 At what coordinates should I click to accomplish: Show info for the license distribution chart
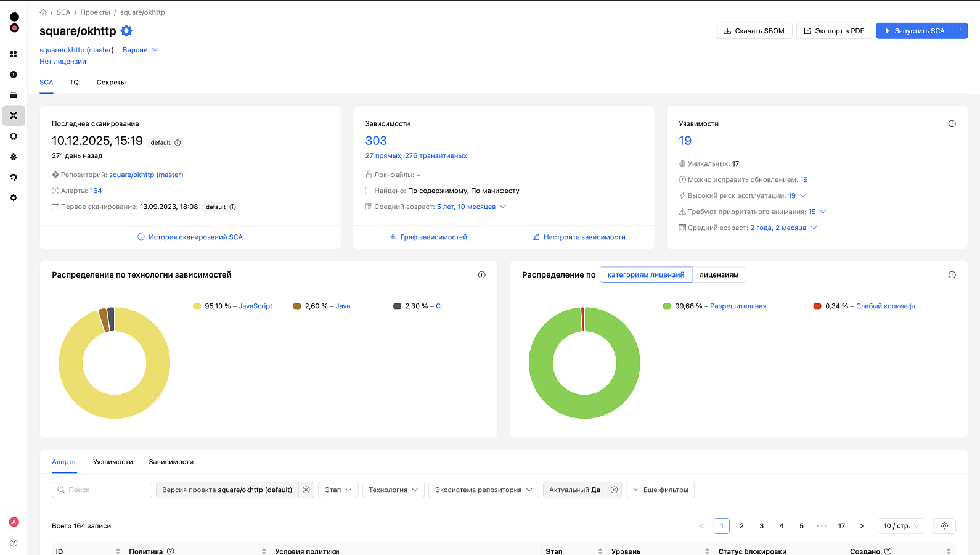pyautogui.click(x=952, y=275)
